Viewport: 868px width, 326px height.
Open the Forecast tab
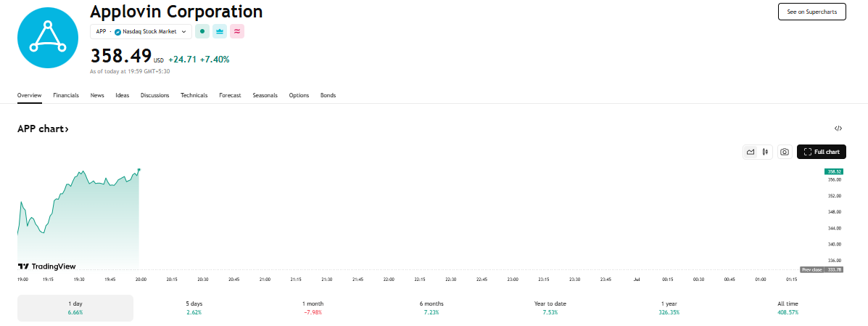coord(231,95)
